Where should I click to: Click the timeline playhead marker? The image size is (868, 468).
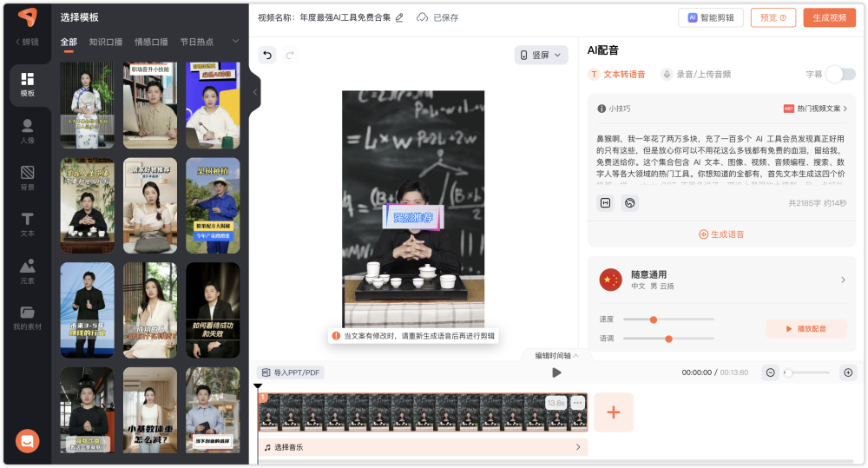point(258,386)
